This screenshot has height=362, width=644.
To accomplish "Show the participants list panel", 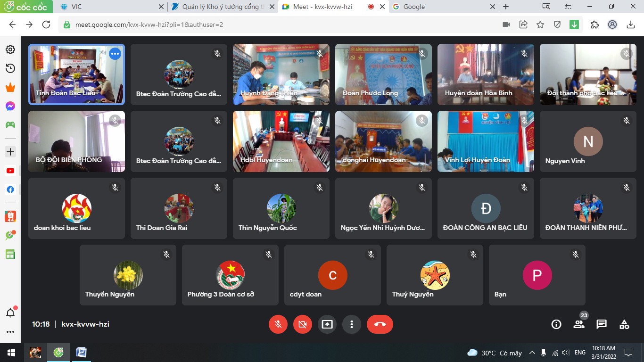I will click(x=579, y=324).
